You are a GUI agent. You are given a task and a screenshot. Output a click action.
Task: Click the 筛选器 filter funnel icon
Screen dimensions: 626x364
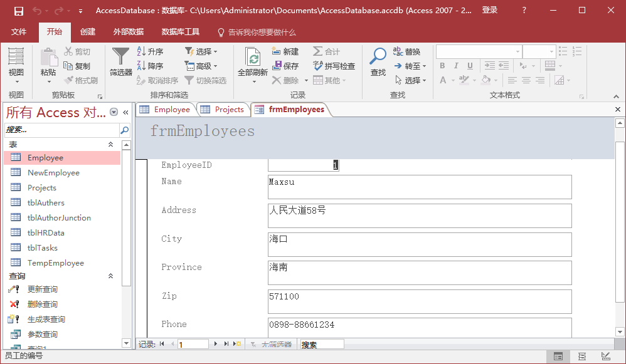[120, 57]
